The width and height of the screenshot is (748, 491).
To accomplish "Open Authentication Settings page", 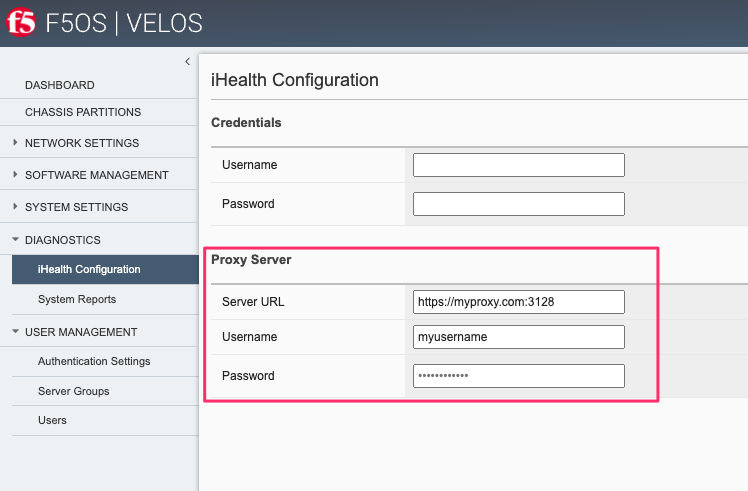I will coord(94,361).
